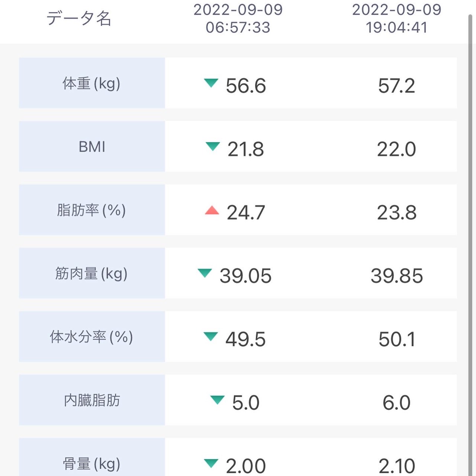Screen dimensions: 476x476
Task: Click red up arrow beside body fat 24.7
Action: [x=212, y=210]
